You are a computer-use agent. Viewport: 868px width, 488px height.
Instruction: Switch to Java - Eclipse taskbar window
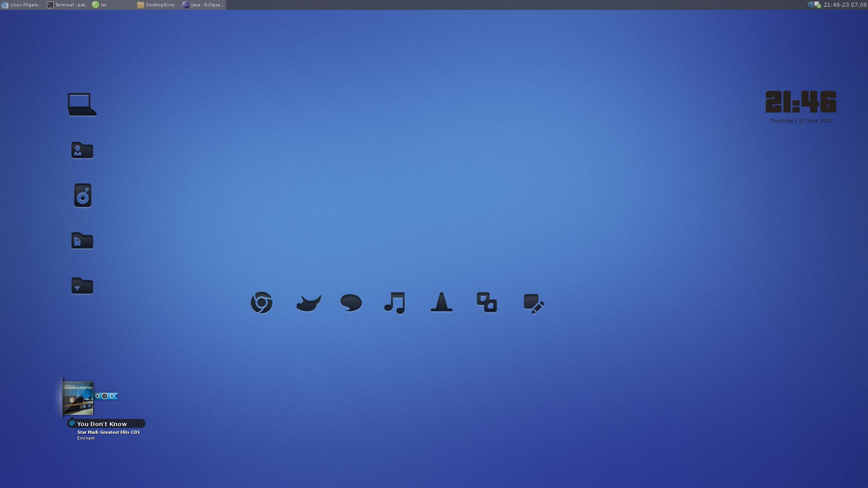click(x=203, y=5)
